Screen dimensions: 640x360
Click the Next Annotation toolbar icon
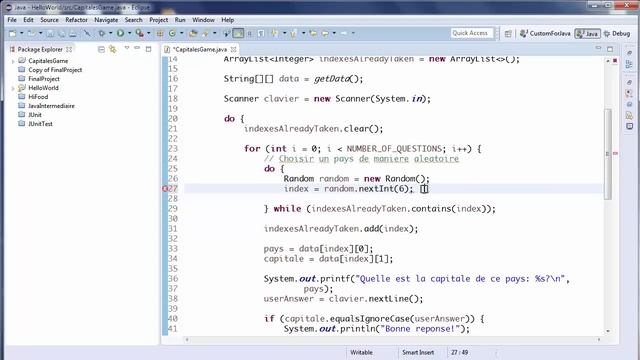pos(275,33)
